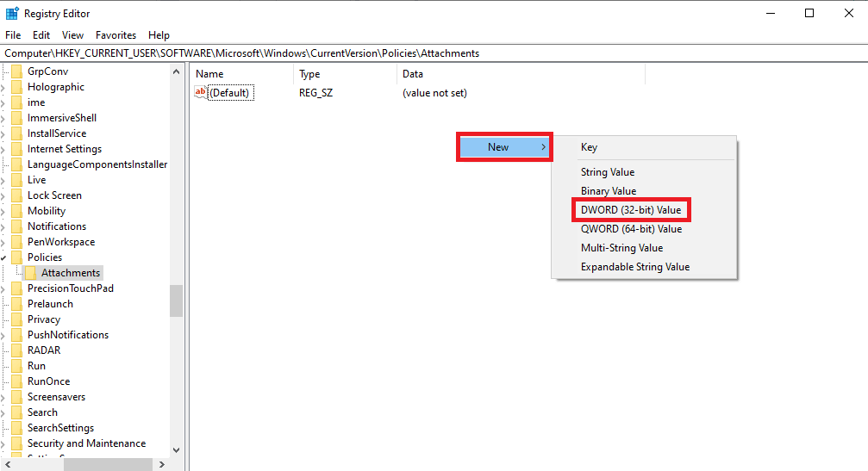
Task: Click the Policies folder icon
Action: (17, 257)
